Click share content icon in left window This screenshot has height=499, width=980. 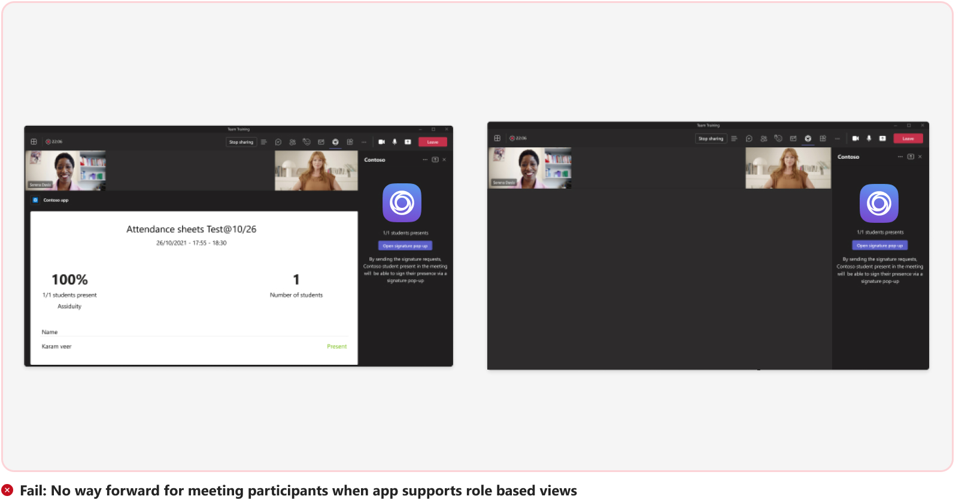(408, 142)
